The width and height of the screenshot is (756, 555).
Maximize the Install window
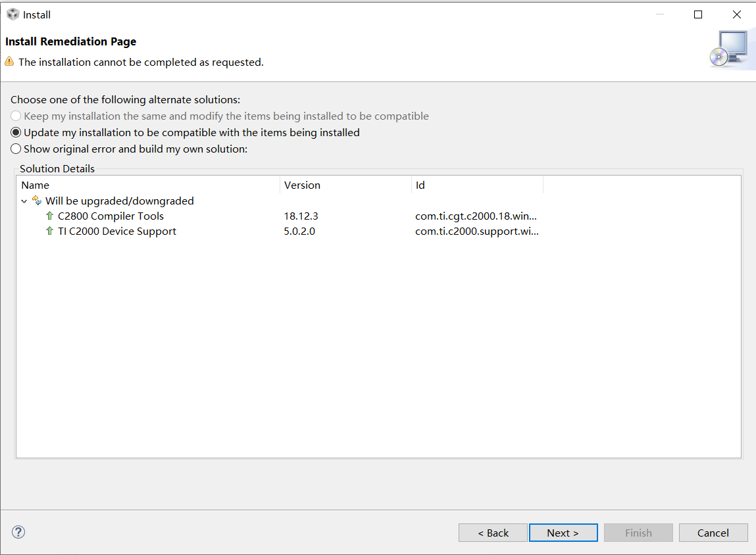click(698, 14)
